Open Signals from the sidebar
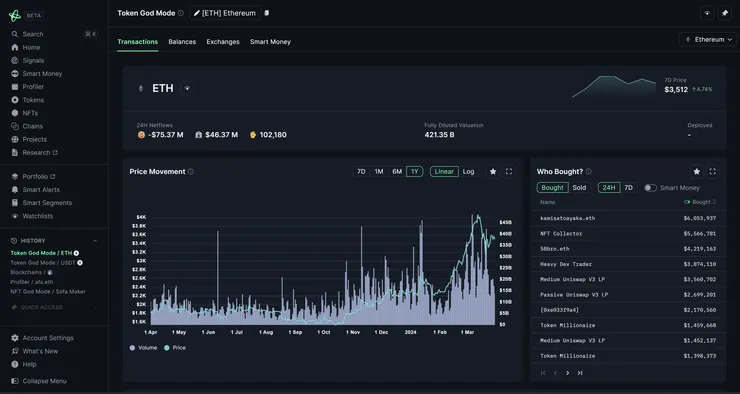Image resolution: width=740 pixels, height=394 pixels. pos(33,60)
